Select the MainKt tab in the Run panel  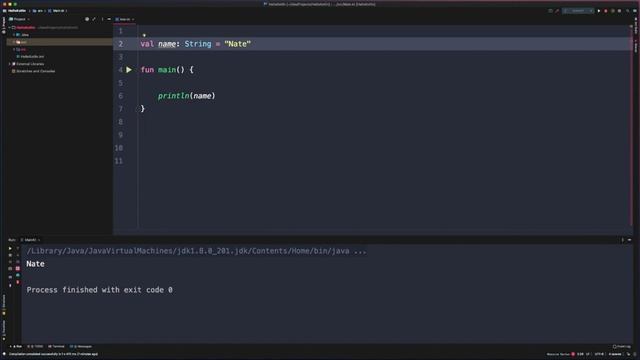(x=30, y=240)
